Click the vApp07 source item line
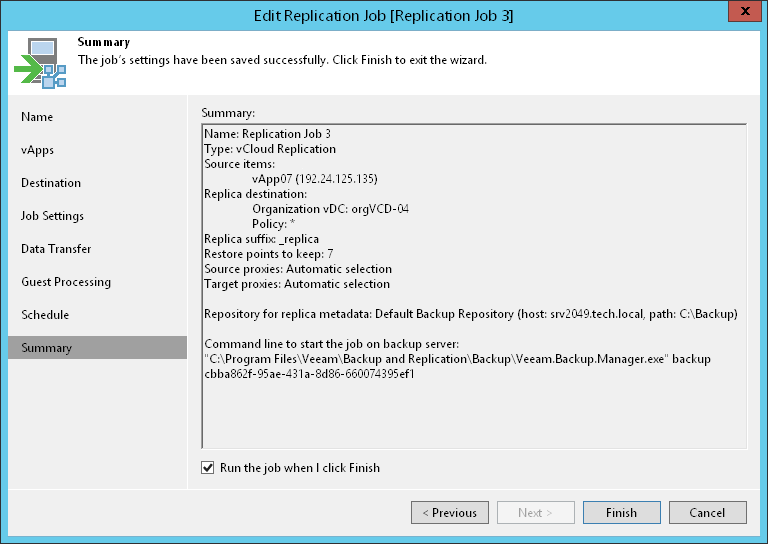The width and height of the screenshot is (768, 544). 314,178
